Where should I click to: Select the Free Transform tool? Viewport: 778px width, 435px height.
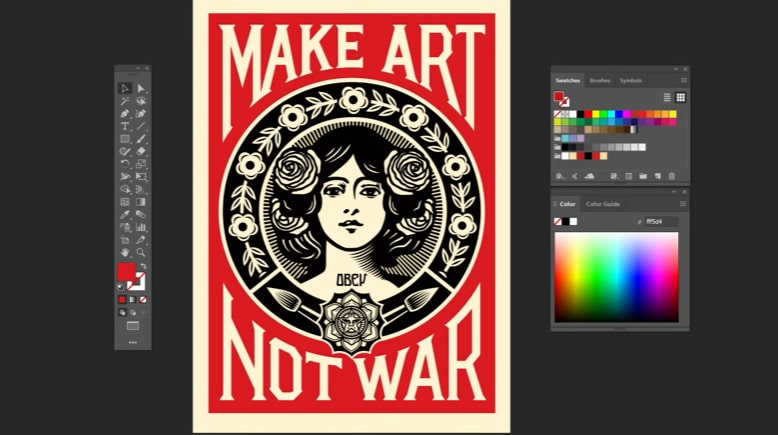coord(141,177)
